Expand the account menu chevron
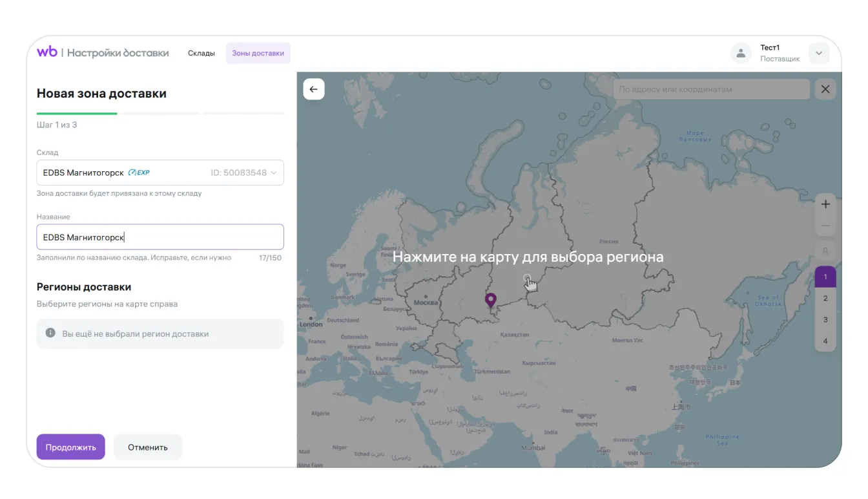The image size is (868, 499). click(x=818, y=54)
